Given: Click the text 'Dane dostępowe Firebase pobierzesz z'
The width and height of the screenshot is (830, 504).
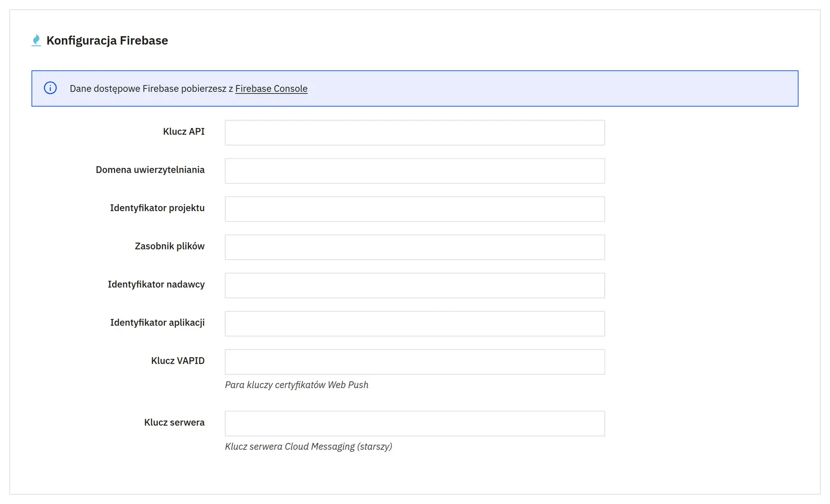Looking at the screenshot, I should 151,89.
